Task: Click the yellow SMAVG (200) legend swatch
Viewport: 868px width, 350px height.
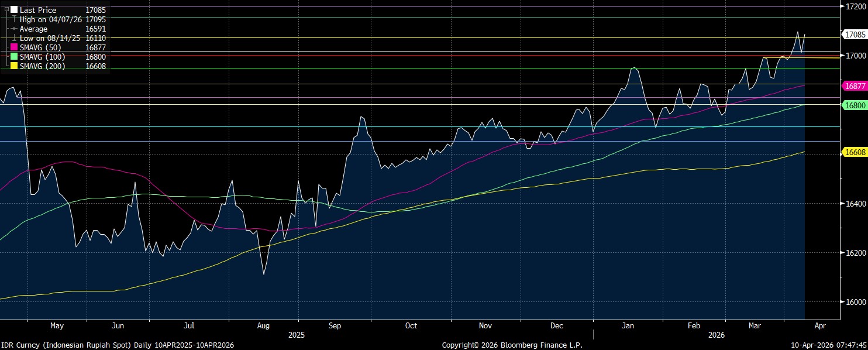Action: click(14, 67)
